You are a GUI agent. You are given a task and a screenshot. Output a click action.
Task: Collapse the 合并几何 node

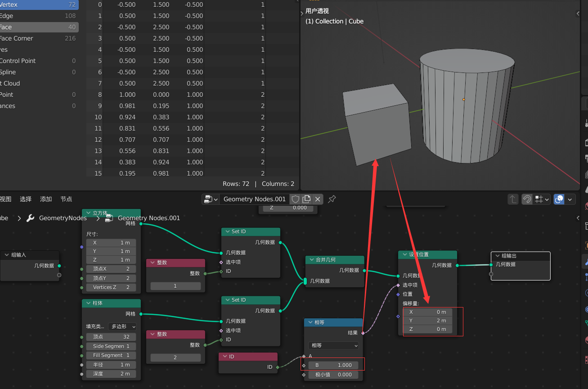click(311, 260)
